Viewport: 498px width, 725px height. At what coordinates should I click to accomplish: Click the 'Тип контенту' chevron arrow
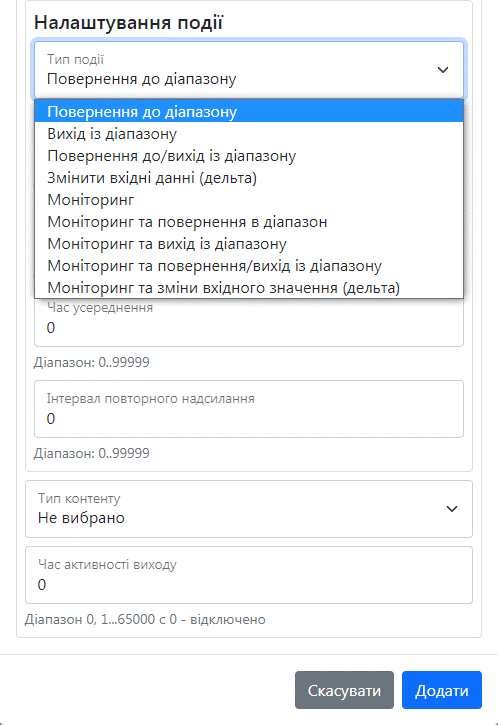(452, 509)
